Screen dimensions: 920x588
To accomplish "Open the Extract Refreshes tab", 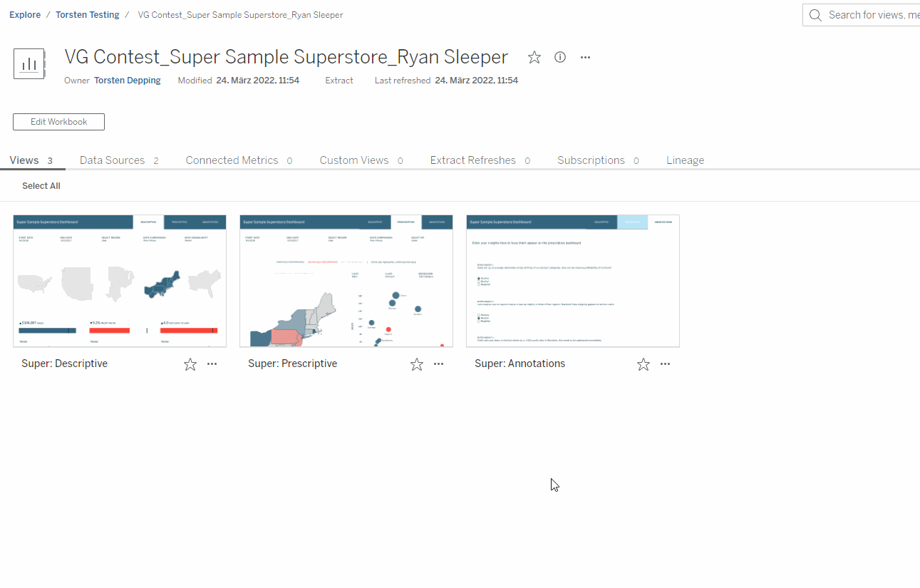I will (x=480, y=160).
